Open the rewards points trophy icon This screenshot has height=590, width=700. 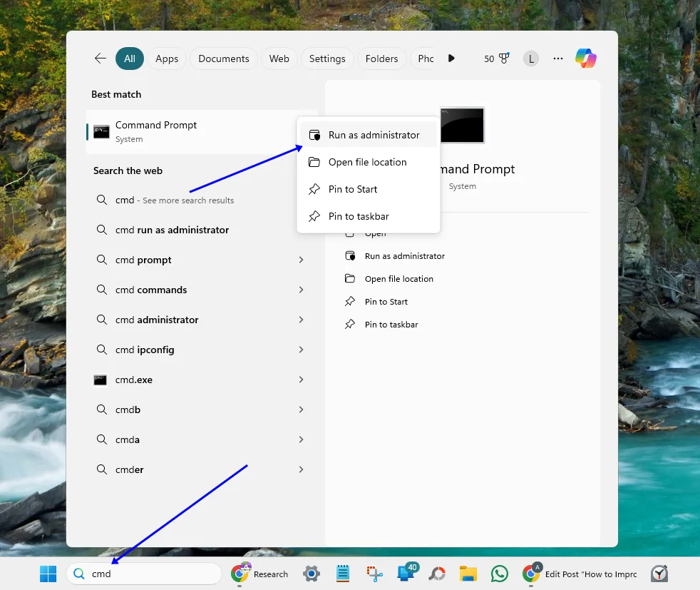[504, 59]
